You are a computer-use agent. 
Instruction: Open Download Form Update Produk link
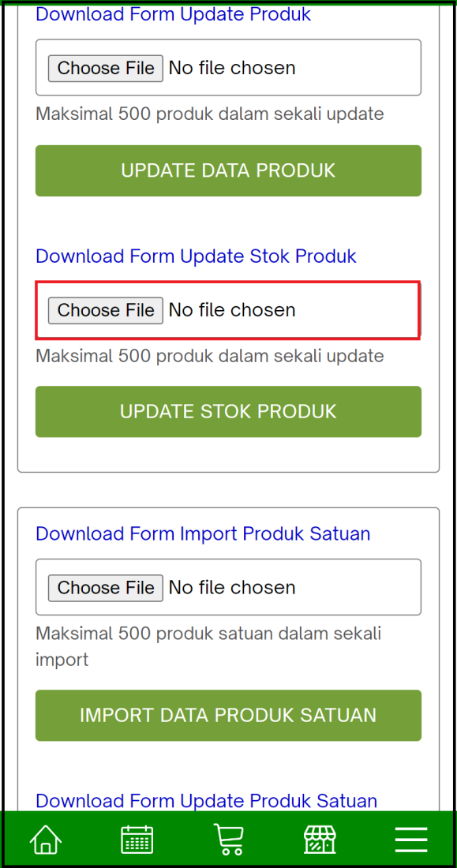click(x=173, y=14)
